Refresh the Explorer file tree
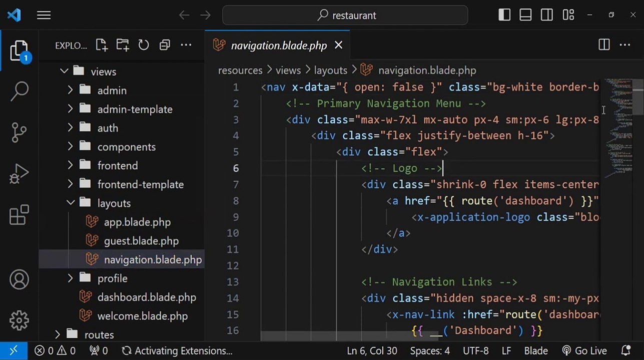 (144, 45)
